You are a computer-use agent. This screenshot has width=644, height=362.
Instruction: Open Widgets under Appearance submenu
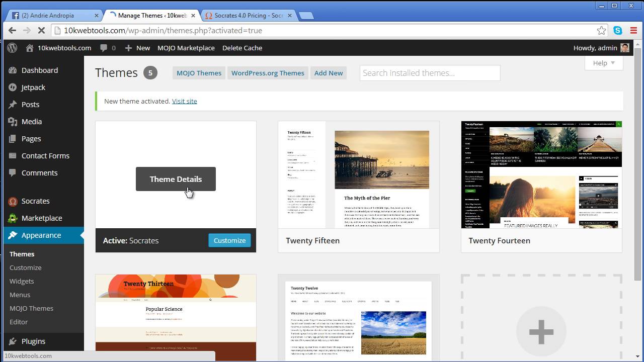(22, 281)
